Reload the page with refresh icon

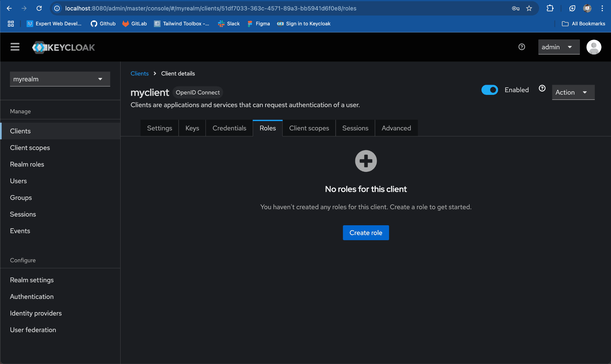point(39,8)
